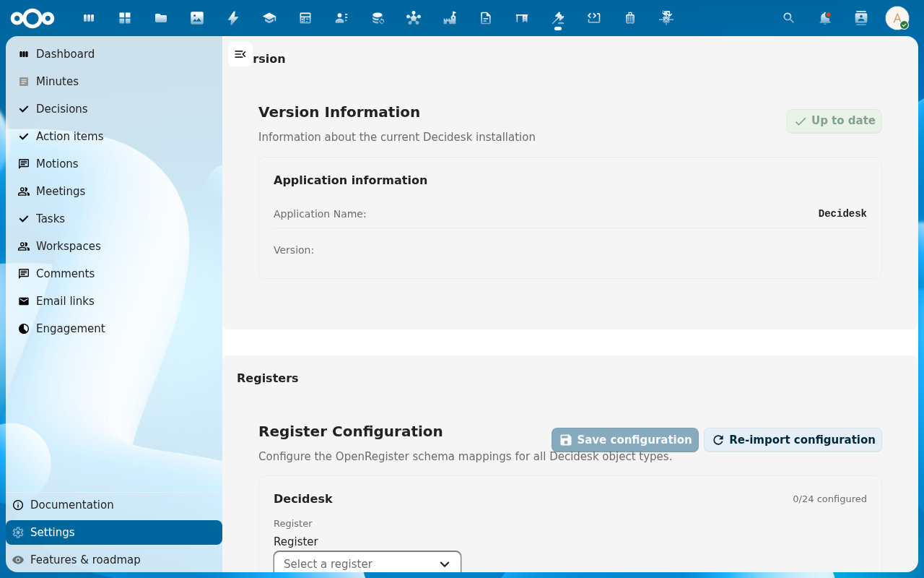Screen dimensions: 924x578
Task: Open the factory-shaped app icon
Action: (x=450, y=18)
